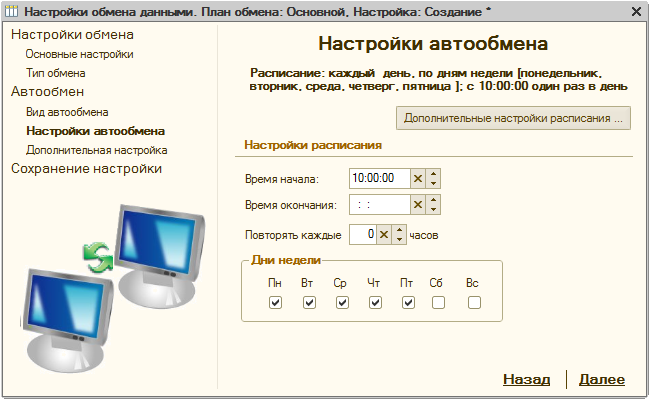
Task: Open Дополнительная настройка page
Action: [96, 150]
